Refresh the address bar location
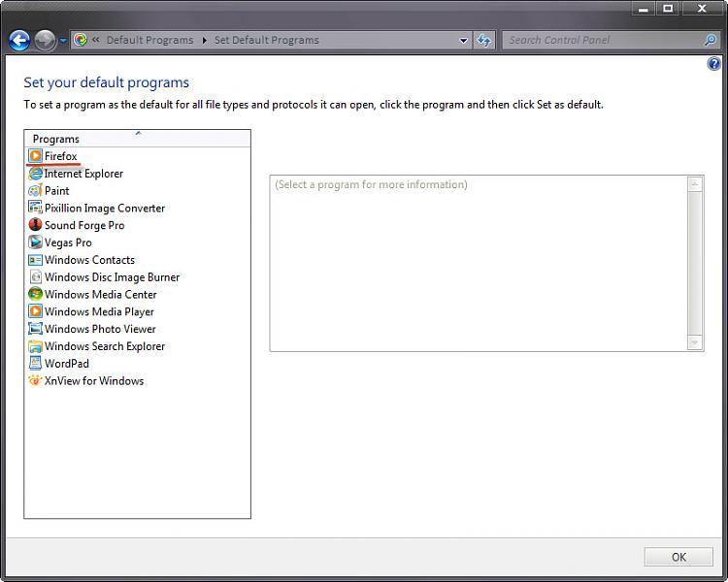Image resolution: width=728 pixels, height=582 pixels. 484,41
